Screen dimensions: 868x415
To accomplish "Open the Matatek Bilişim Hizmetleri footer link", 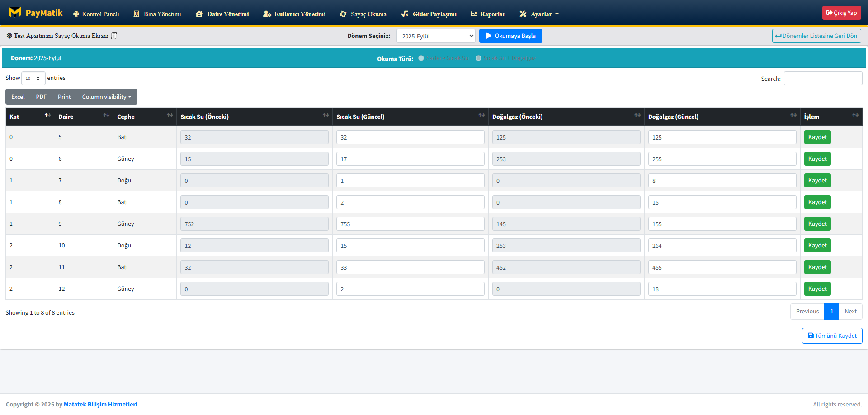I will coord(100,405).
